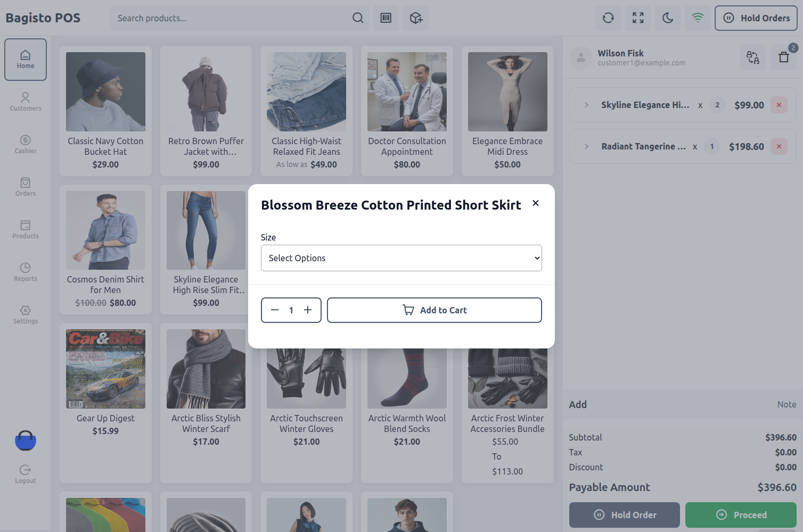
Task: Open Cashier section in sidebar
Action: (x=26, y=145)
